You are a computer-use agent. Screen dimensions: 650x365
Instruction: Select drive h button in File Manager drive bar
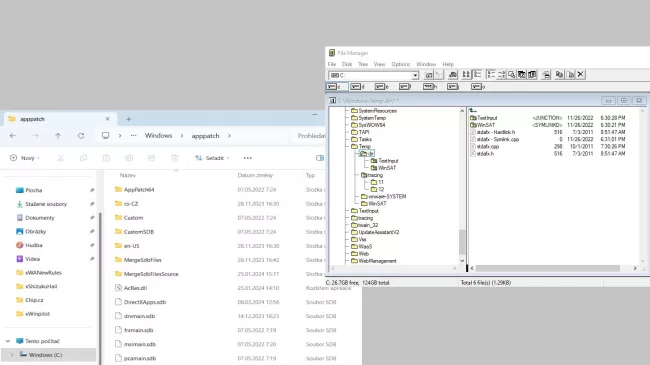click(430, 87)
